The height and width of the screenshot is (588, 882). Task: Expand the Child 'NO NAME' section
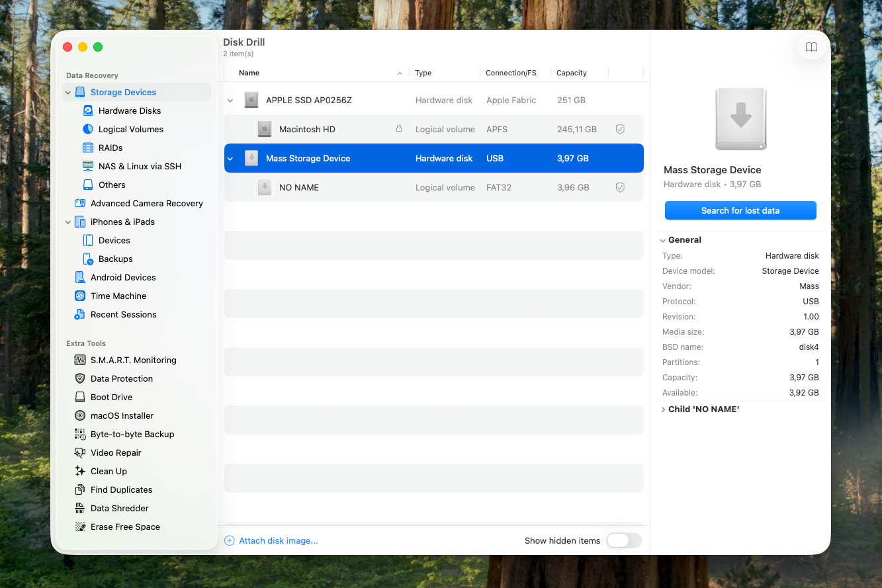click(663, 409)
